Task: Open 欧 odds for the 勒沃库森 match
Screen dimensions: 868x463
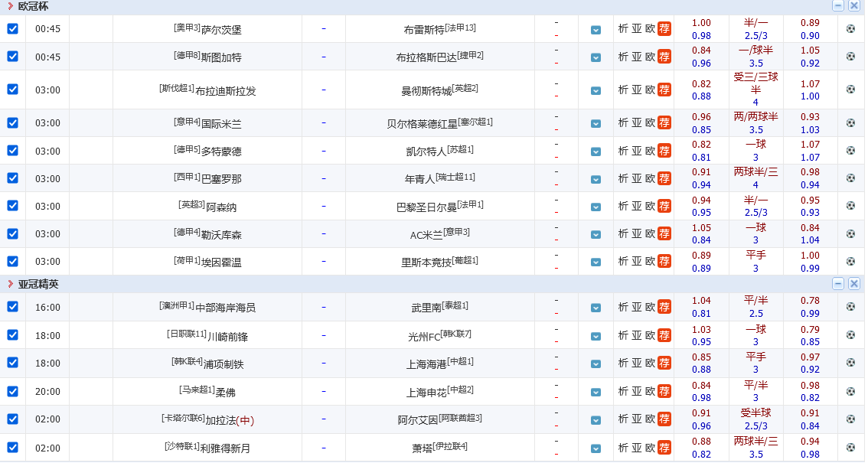Action: click(650, 233)
